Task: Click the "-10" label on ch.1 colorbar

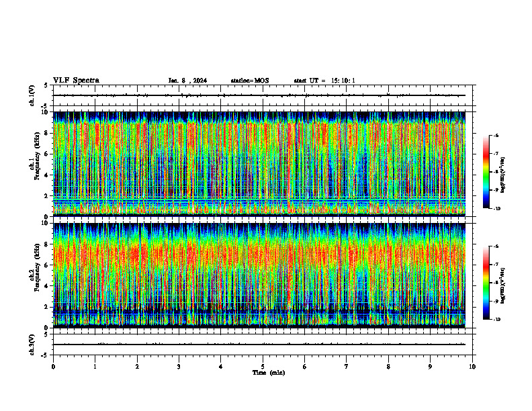Action: pos(497,209)
